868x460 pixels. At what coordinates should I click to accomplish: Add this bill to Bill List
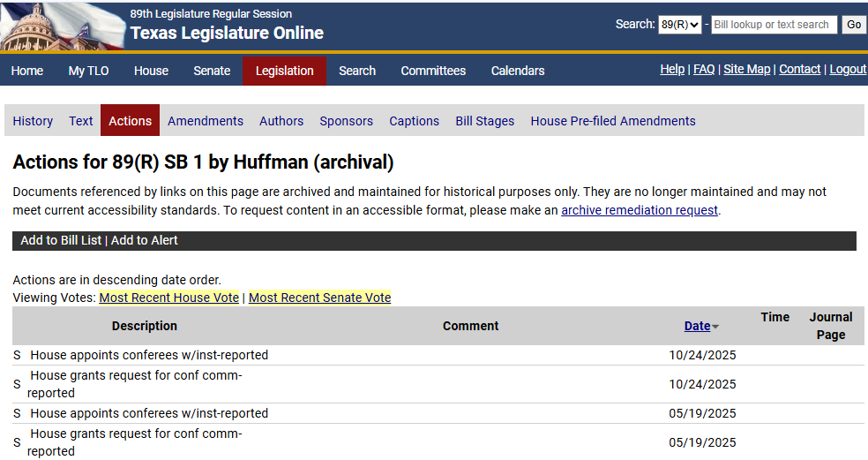(x=61, y=240)
